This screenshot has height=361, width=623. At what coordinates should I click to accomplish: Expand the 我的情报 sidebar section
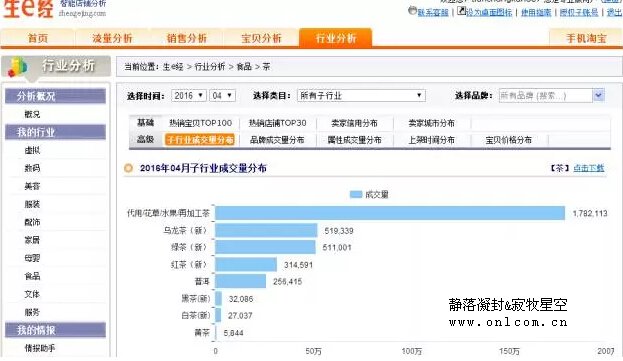point(55,330)
